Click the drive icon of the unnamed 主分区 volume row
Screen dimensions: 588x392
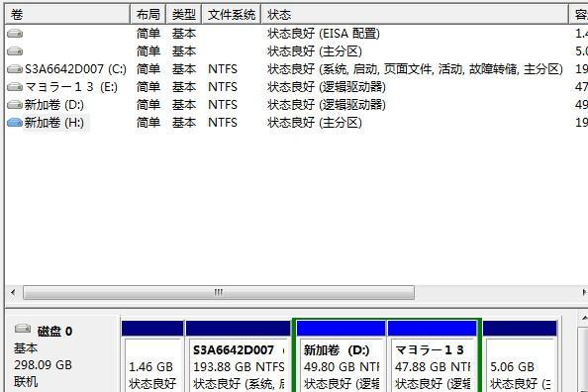[x=15, y=51]
